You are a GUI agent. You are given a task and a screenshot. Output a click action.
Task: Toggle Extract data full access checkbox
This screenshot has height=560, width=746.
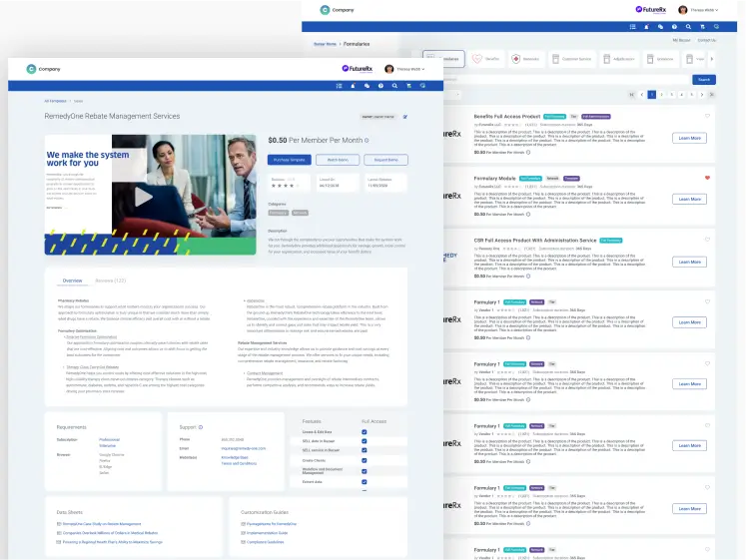point(364,482)
